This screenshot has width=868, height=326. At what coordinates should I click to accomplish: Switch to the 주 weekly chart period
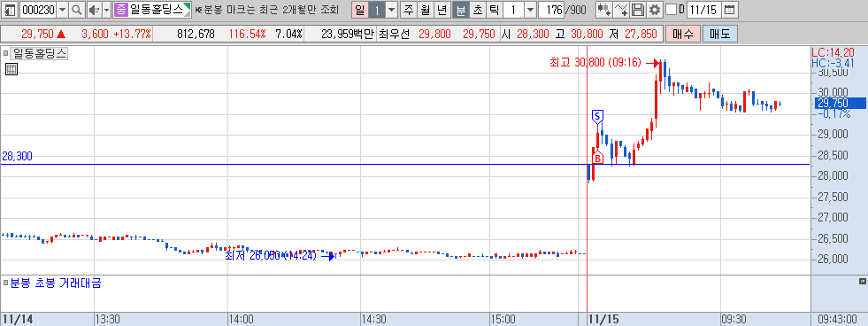pos(409,10)
